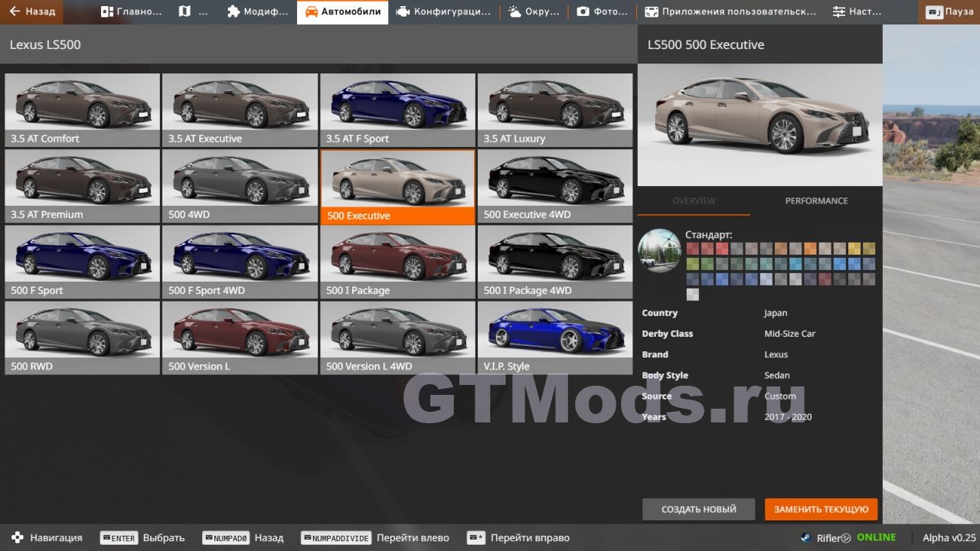This screenshot has height=551, width=980.
Task: Switch to the Модификации tab
Action: [x=258, y=11]
